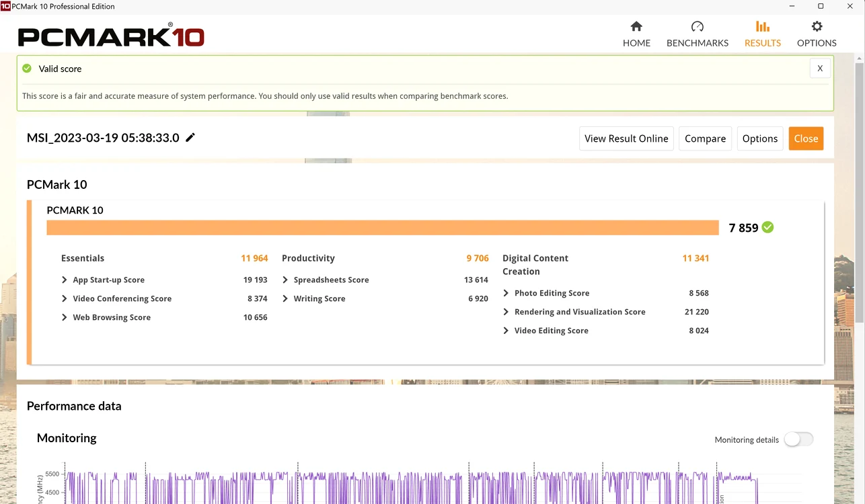The width and height of the screenshot is (865, 504).
Task: Open the Options gear icon
Action: tap(817, 26)
